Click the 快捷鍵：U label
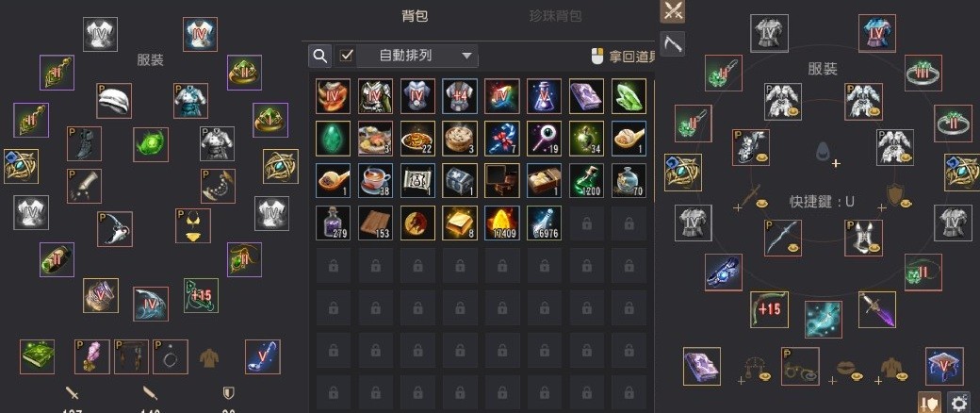 click(822, 202)
